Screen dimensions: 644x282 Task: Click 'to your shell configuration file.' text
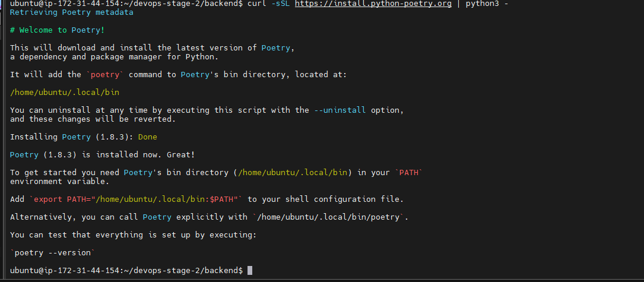point(326,199)
